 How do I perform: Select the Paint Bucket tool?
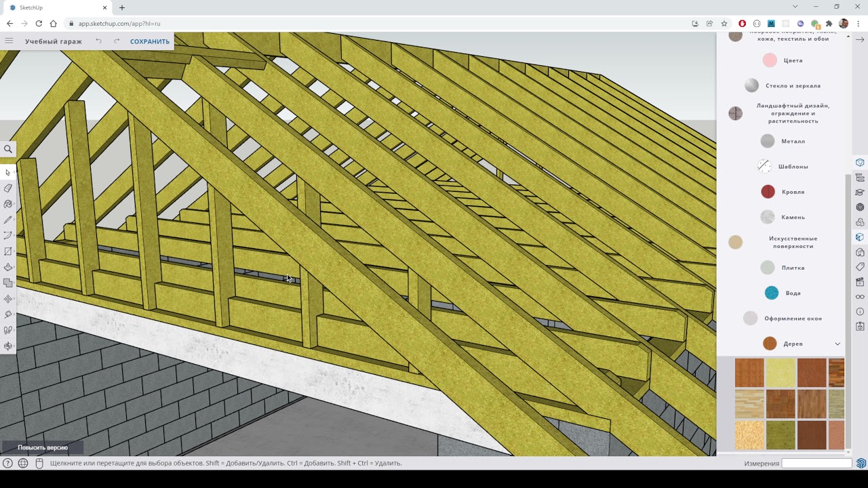[x=8, y=204]
